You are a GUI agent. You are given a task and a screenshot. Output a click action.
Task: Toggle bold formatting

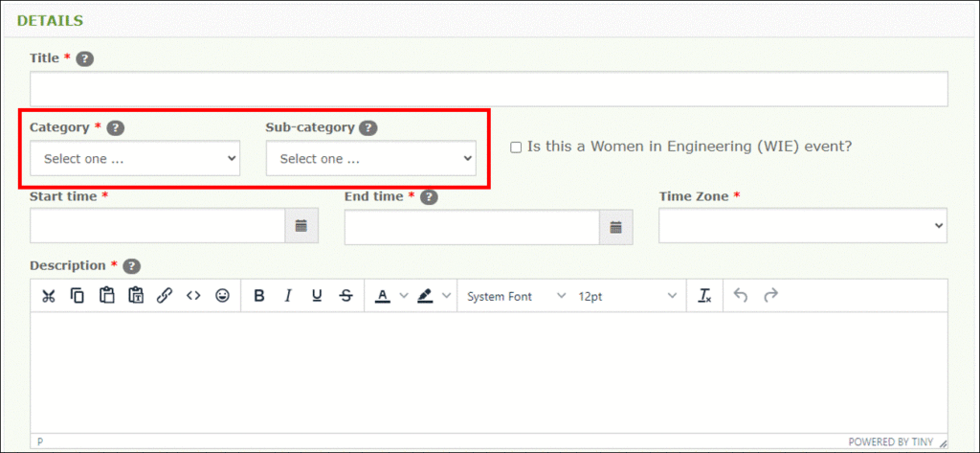pyautogui.click(x=259, y=296)
